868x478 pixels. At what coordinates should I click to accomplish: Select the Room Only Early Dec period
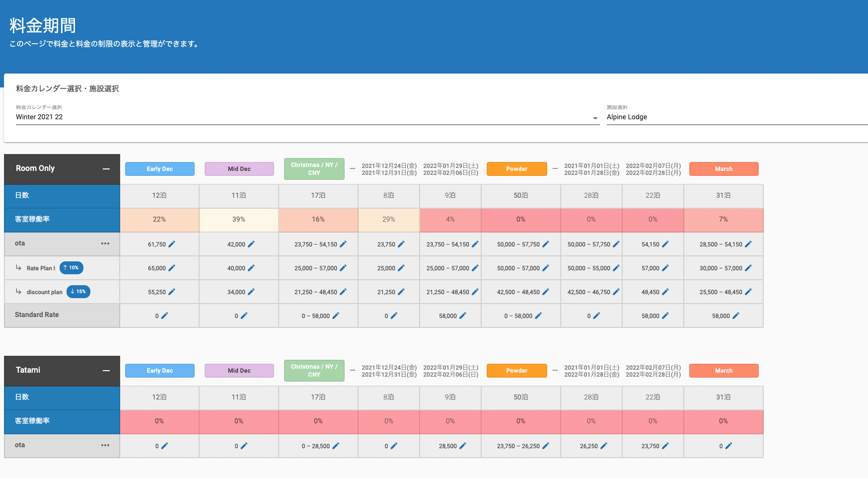coord(160,169)
